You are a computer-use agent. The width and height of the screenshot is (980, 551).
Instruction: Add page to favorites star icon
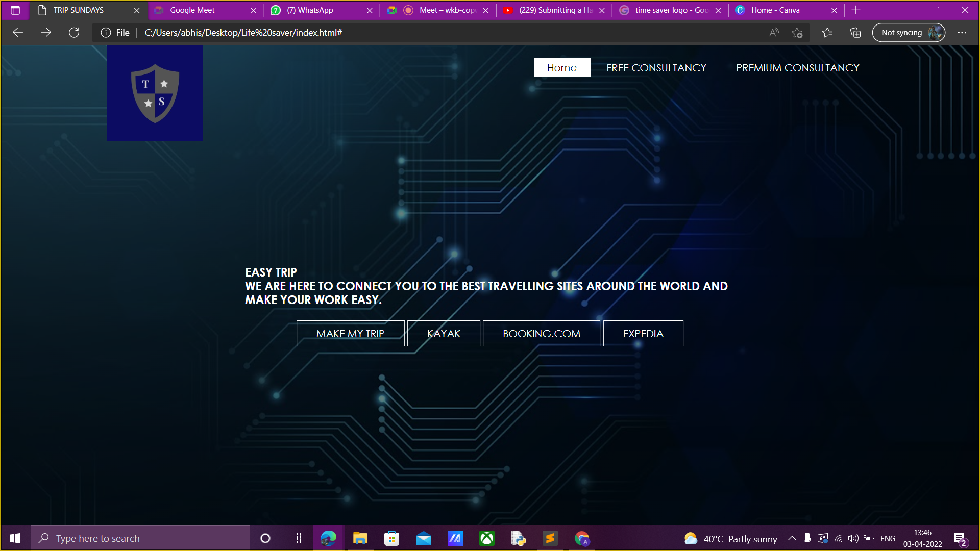click(x=797, y=33)
